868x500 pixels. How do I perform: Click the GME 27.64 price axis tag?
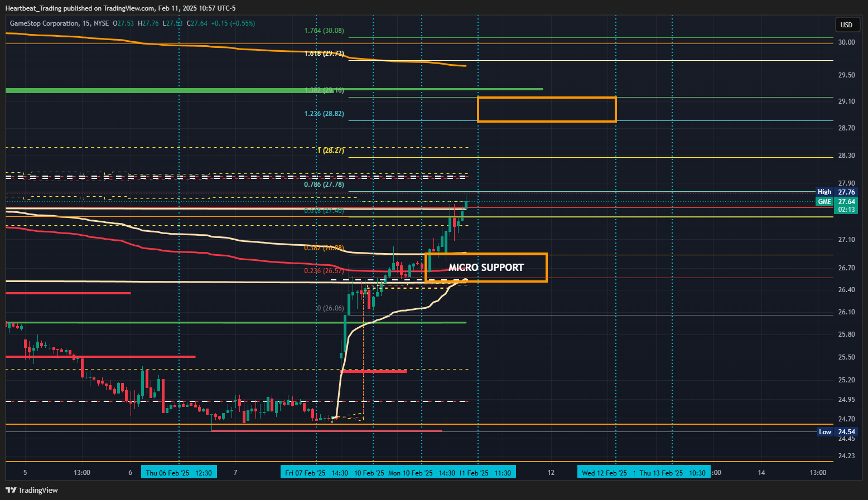pyautogui.click(x=837, y=202)
